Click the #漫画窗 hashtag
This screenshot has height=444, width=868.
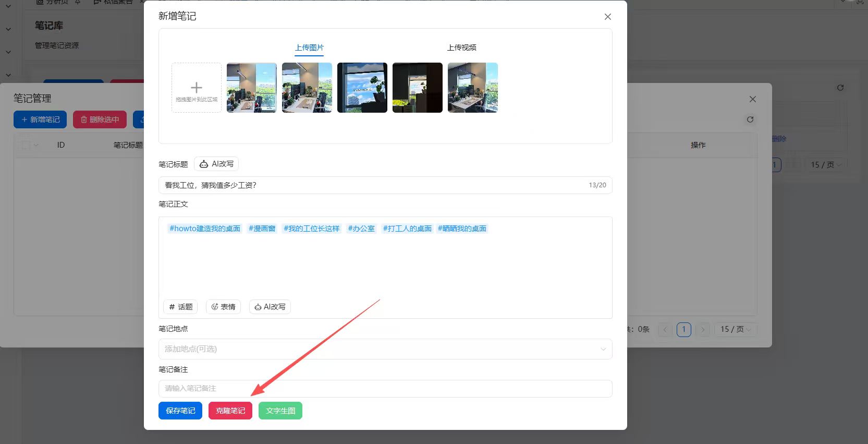262,229
